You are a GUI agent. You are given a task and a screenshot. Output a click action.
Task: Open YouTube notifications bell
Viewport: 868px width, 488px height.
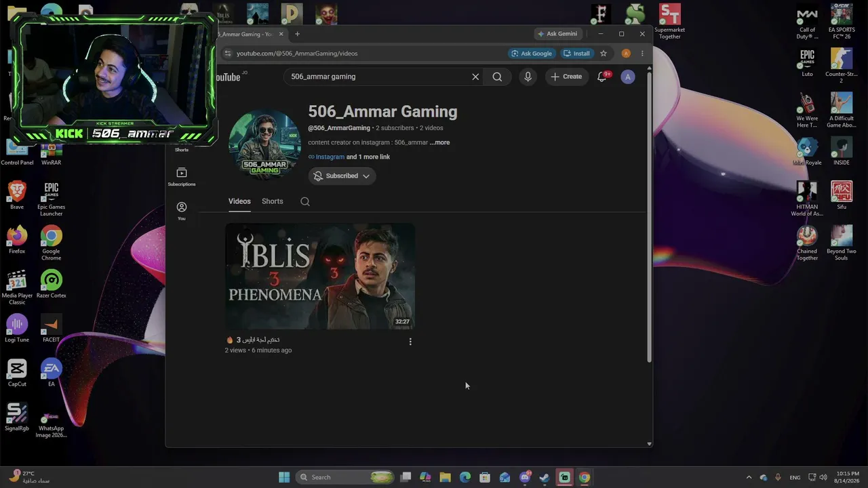pyautogui.click(x=601, y=77)
